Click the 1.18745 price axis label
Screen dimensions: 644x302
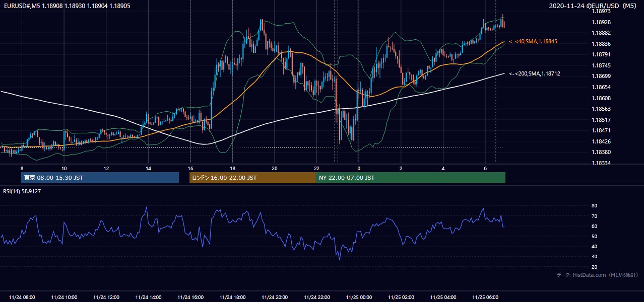point(601,65)
